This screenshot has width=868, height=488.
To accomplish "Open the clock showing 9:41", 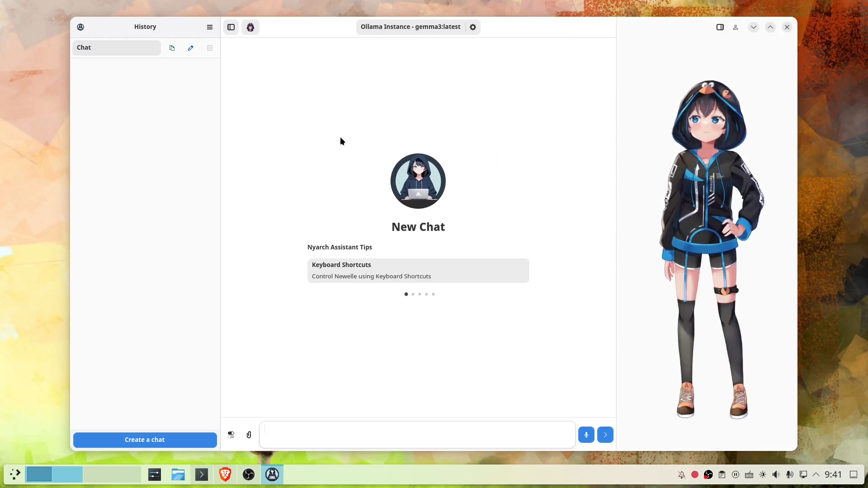I will pyautogui.click(x=833, y=474).
